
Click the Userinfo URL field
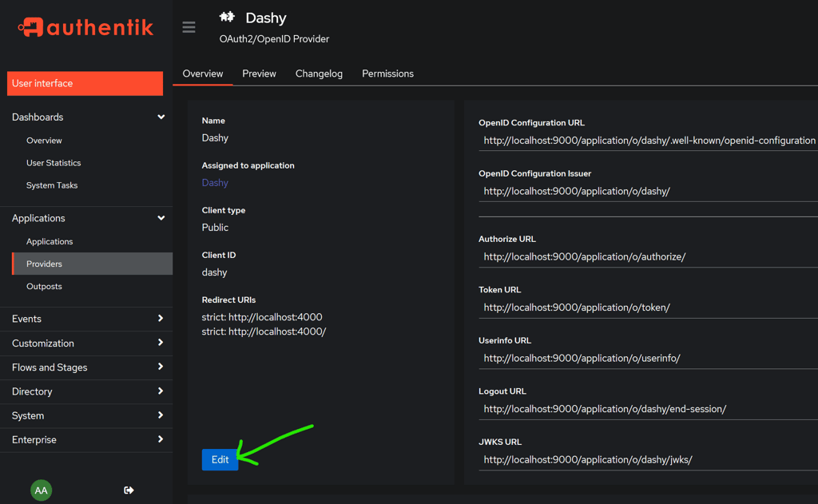[x=648, y=358]
